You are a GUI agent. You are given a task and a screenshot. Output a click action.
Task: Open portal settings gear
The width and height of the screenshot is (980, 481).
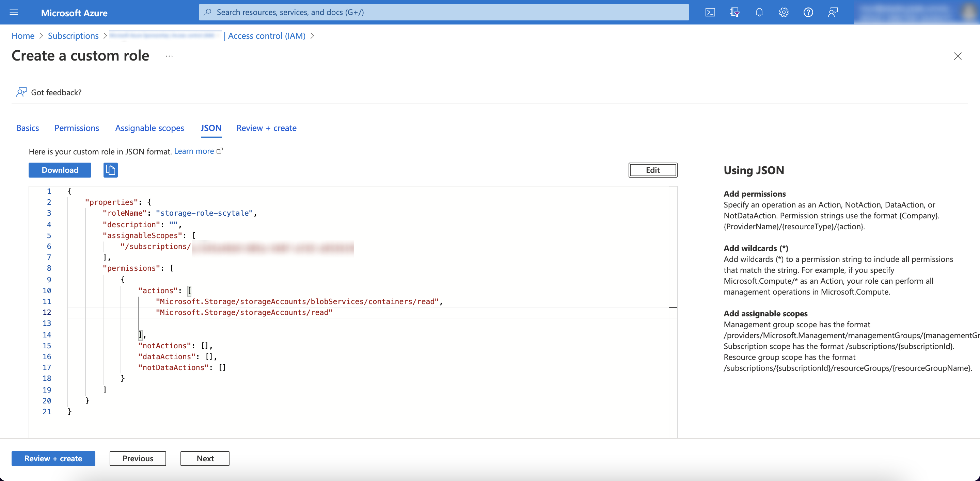(x=783, y=13)
